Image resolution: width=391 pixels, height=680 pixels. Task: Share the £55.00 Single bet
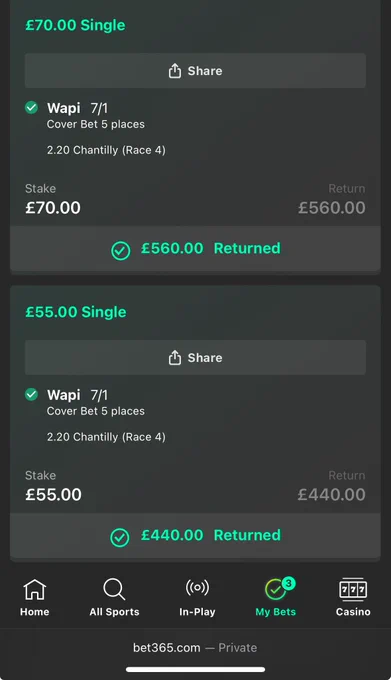tap(195, 357)
